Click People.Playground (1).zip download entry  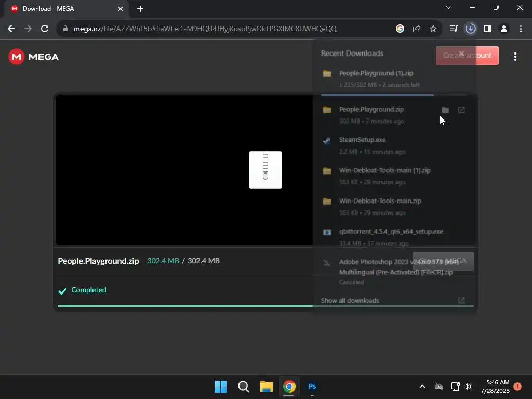pos(394,79)
